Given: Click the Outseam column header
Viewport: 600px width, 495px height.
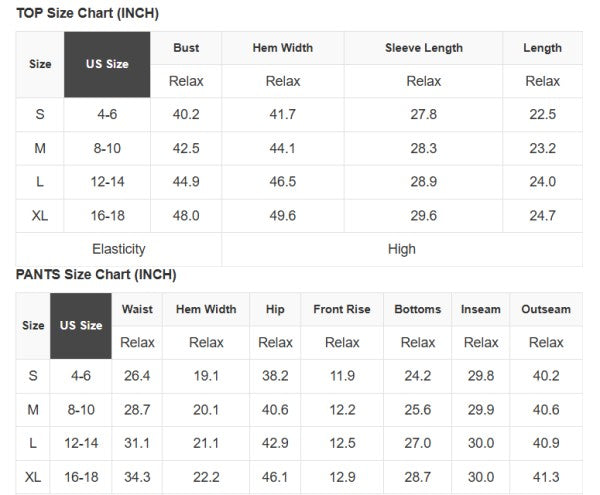Looking at the screenshot, I should (546, 309).
